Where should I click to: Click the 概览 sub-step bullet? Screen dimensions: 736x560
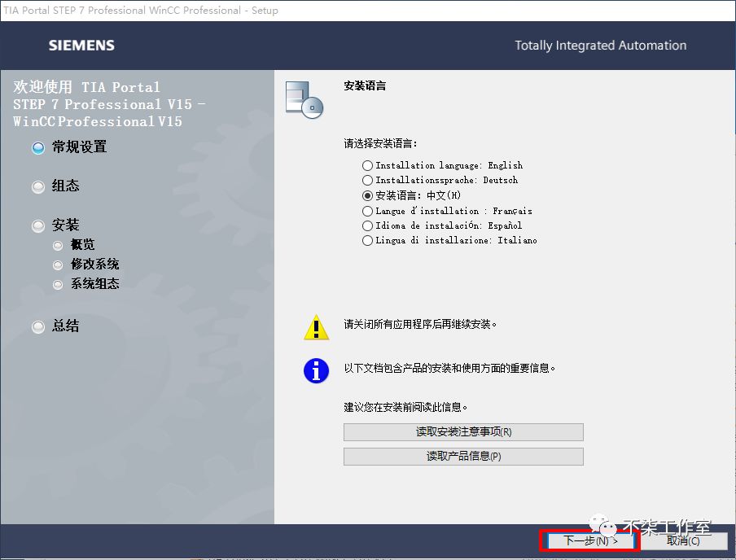[x=58, y=246]
